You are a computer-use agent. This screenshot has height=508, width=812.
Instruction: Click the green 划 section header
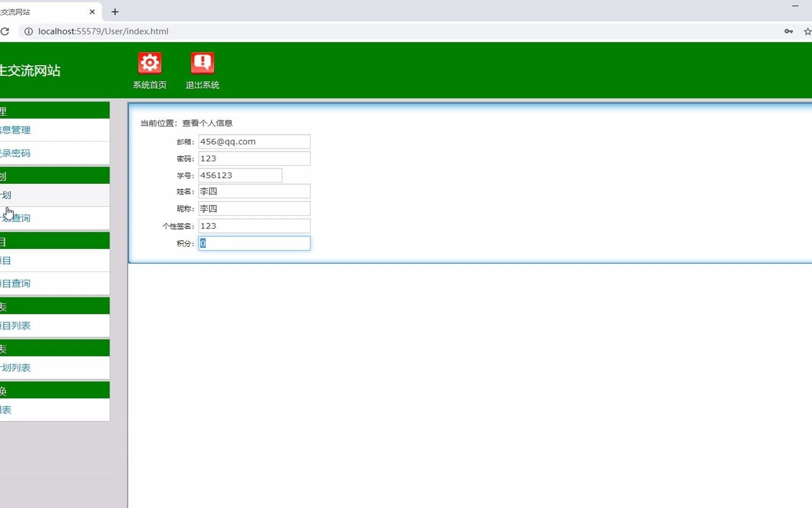click(55, 175)
